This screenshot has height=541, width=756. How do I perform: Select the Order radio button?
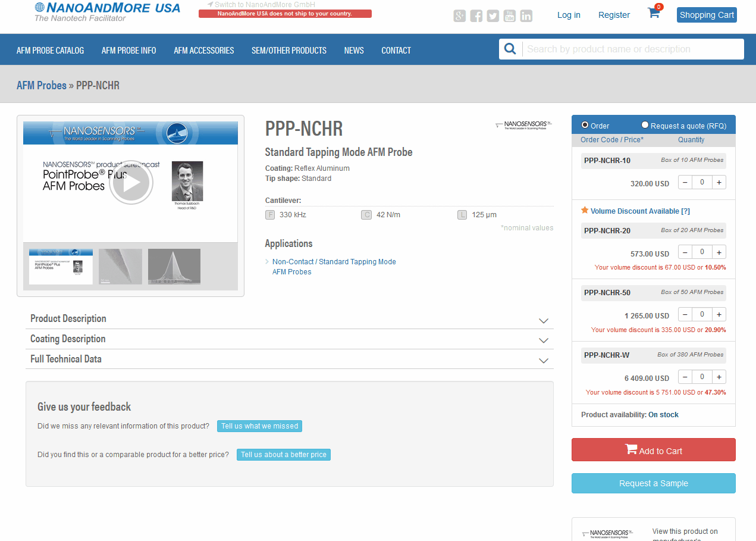coord(585,125)
